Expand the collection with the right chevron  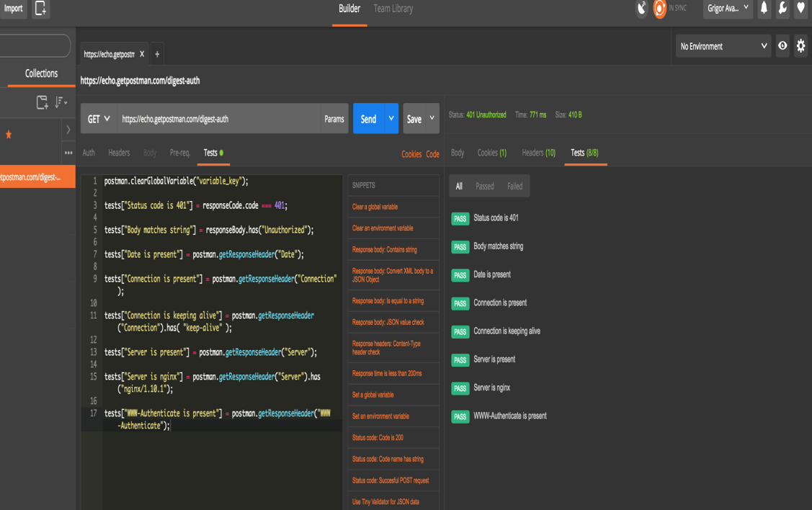point(68,130)
